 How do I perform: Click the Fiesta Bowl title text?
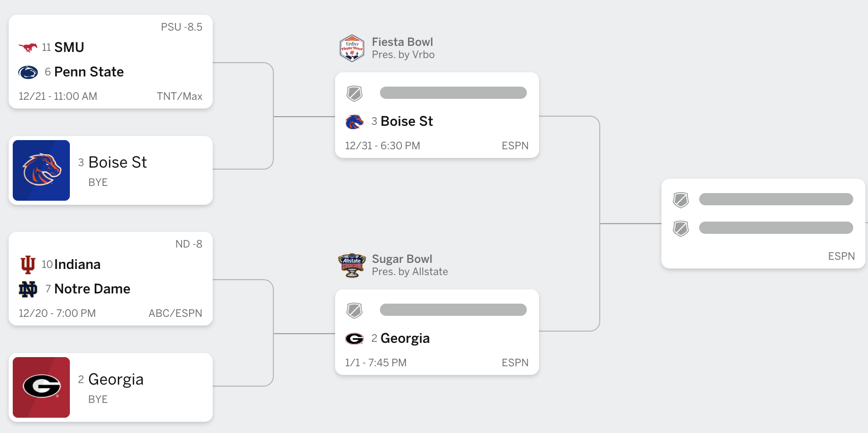click(402, 42)
